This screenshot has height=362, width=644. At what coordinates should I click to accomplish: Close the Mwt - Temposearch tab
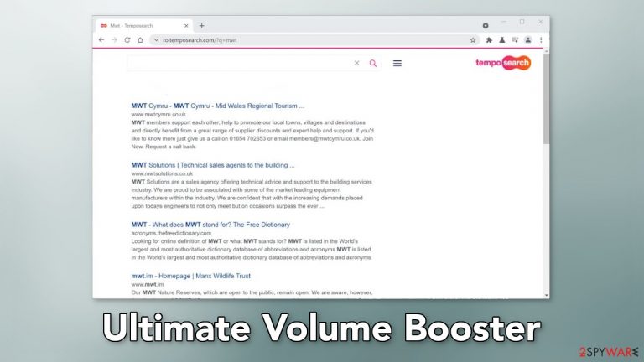click(x=186, y=25)
